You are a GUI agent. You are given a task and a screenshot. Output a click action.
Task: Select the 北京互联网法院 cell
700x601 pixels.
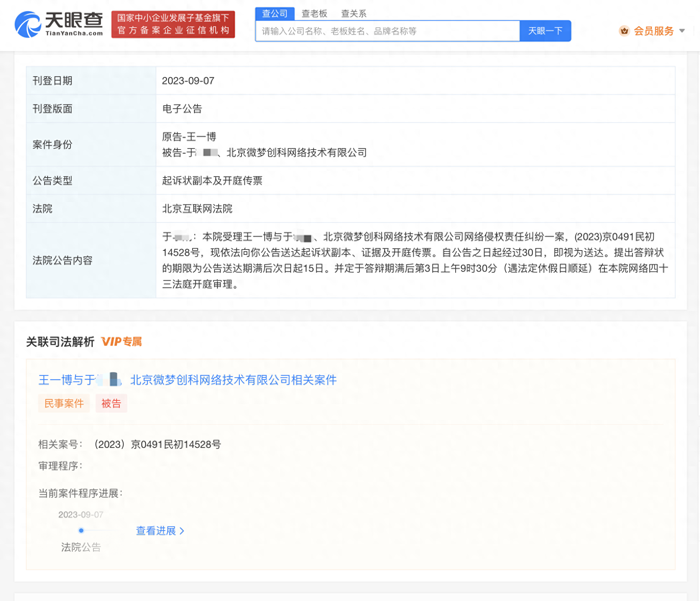[x=415, y=208]
